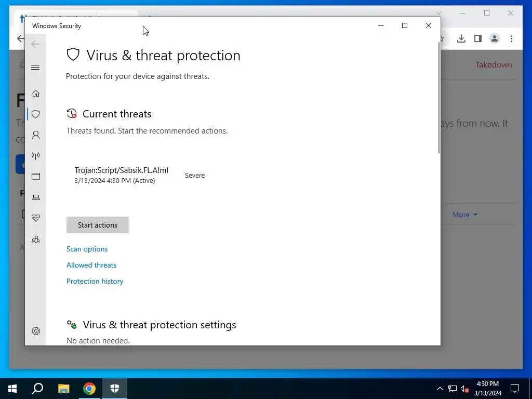Maximize the Windows Security window
The width and height of the screenshot is (532, 399).
tap(404, 25)
